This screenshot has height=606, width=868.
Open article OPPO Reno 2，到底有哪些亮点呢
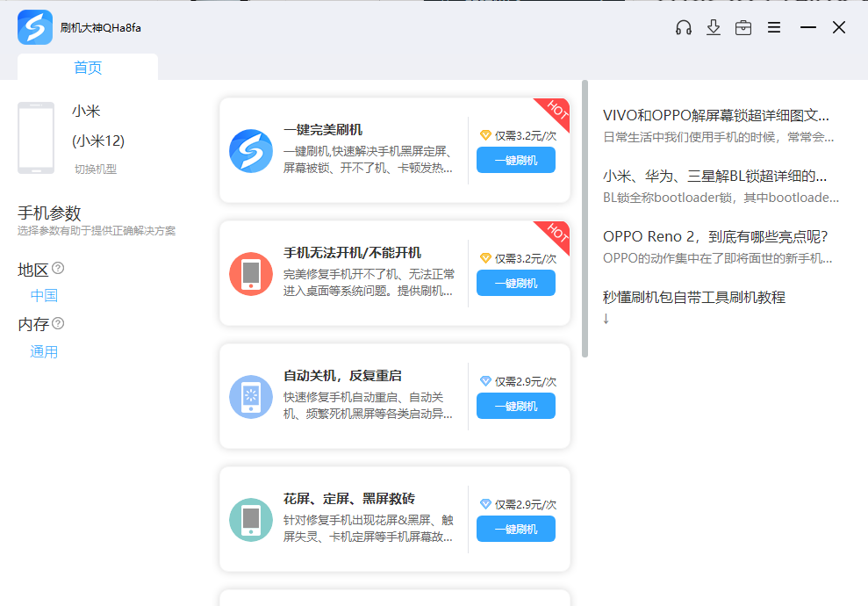click(x=715, y=236)
